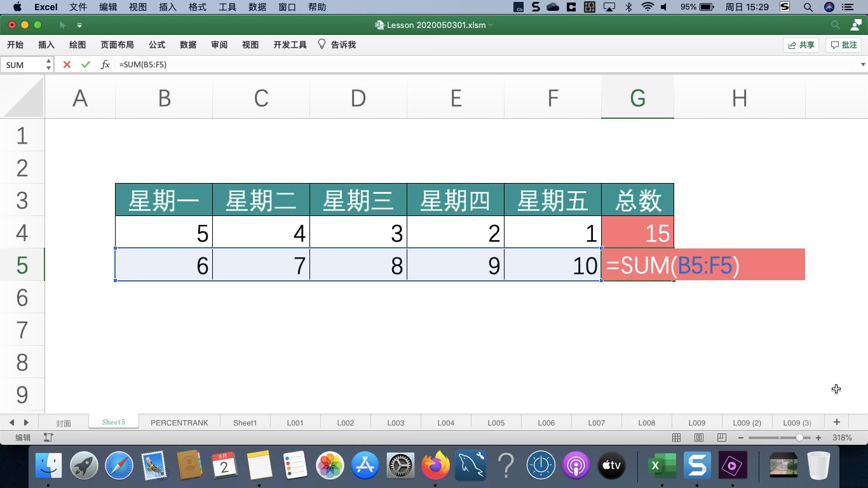This screenshot has width=868, height=488.
Task: Switch to the 公式 ribbon tab
Action: tap(156, 44)
